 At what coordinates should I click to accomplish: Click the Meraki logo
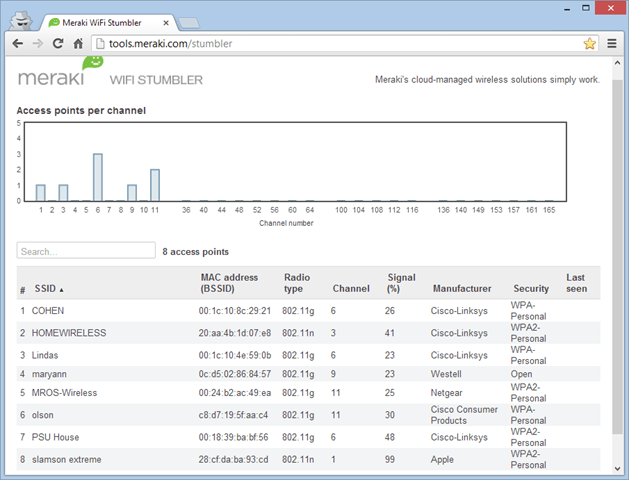[x=60, y=71]
